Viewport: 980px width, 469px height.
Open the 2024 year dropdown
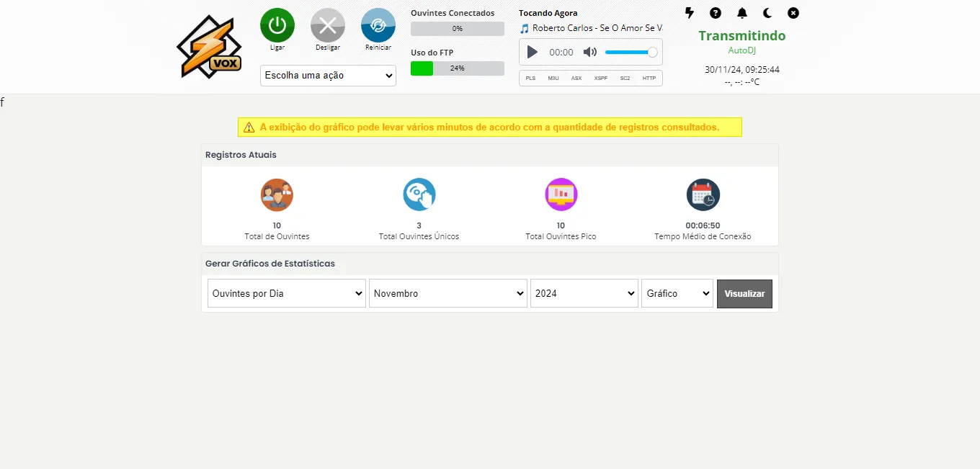click(584, 293)
